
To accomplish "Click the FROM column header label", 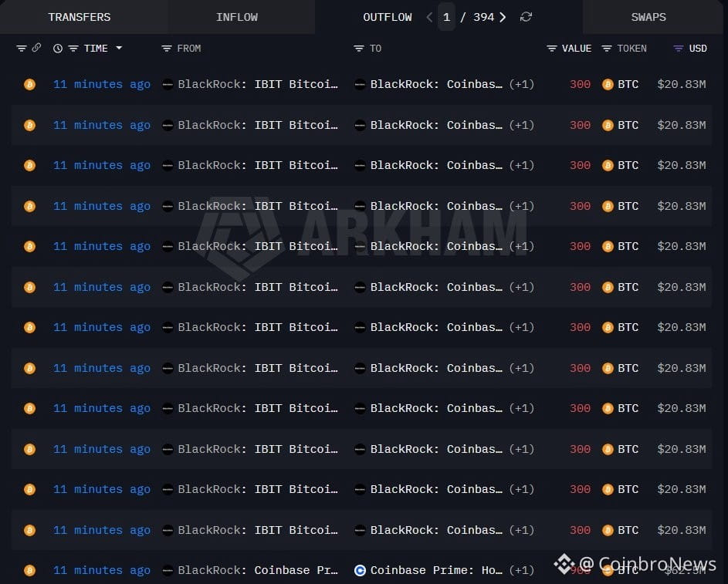I will 189,49.
